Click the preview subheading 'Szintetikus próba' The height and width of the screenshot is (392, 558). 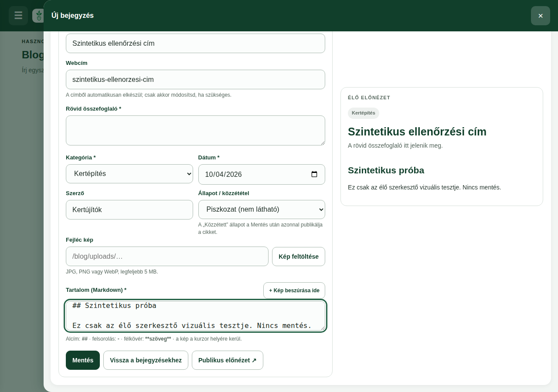(386, 170)
